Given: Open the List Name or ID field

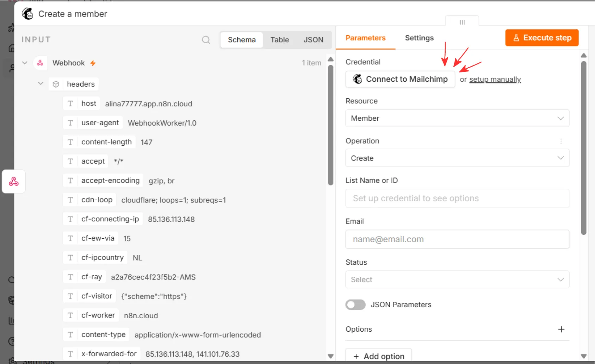Looking at the screenshot, I should (x=457, y=198).
